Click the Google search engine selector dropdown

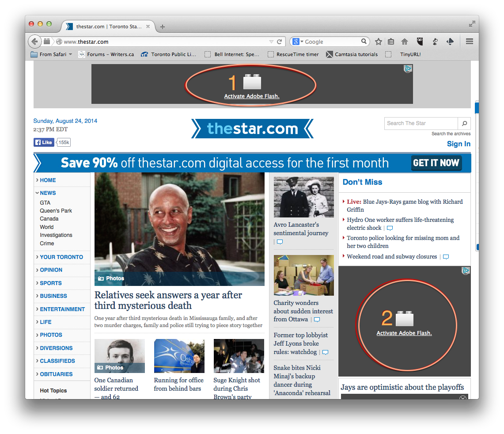coord(298,42)
